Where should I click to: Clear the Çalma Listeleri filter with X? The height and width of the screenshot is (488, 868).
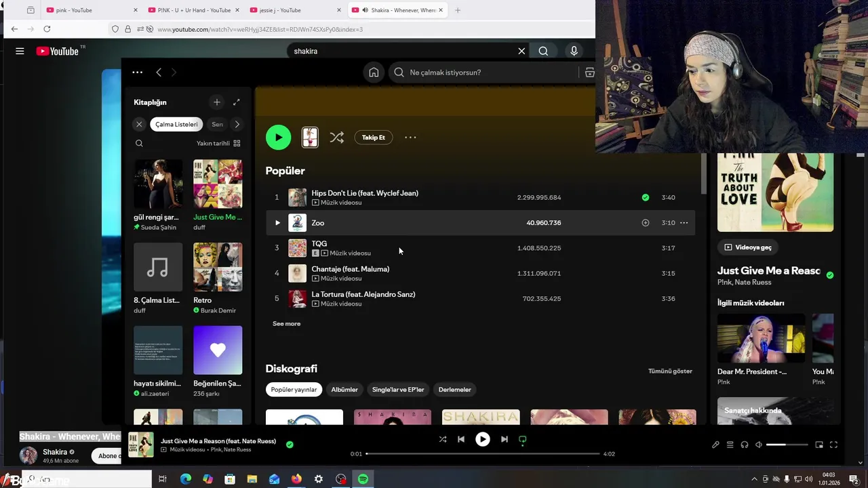[139, 124]
